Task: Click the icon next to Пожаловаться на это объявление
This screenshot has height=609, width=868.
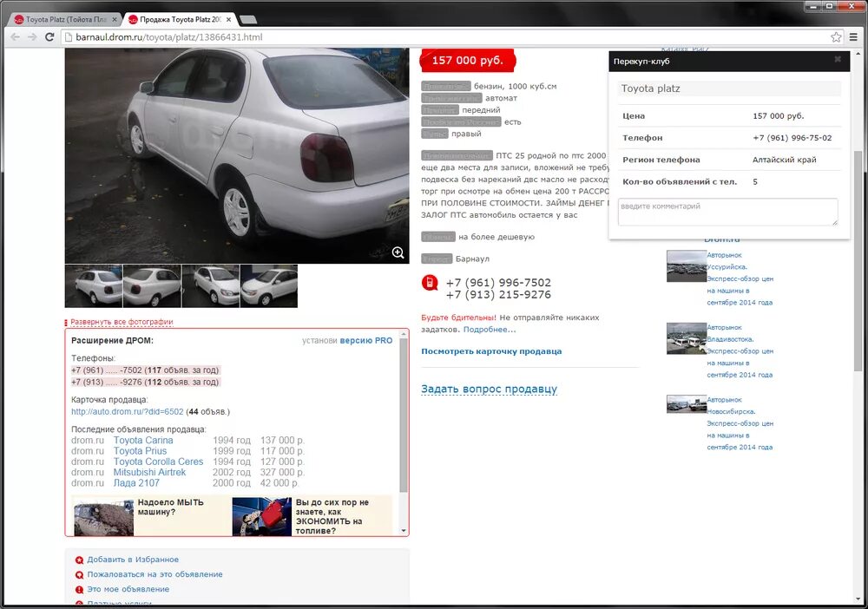Action: point(79,574)
